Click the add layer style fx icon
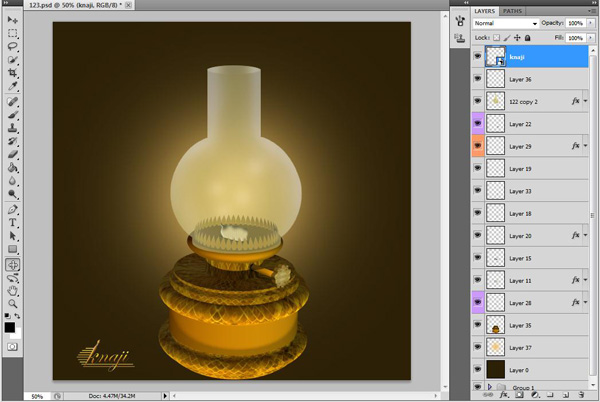600x402 pixels. point(503,395)
